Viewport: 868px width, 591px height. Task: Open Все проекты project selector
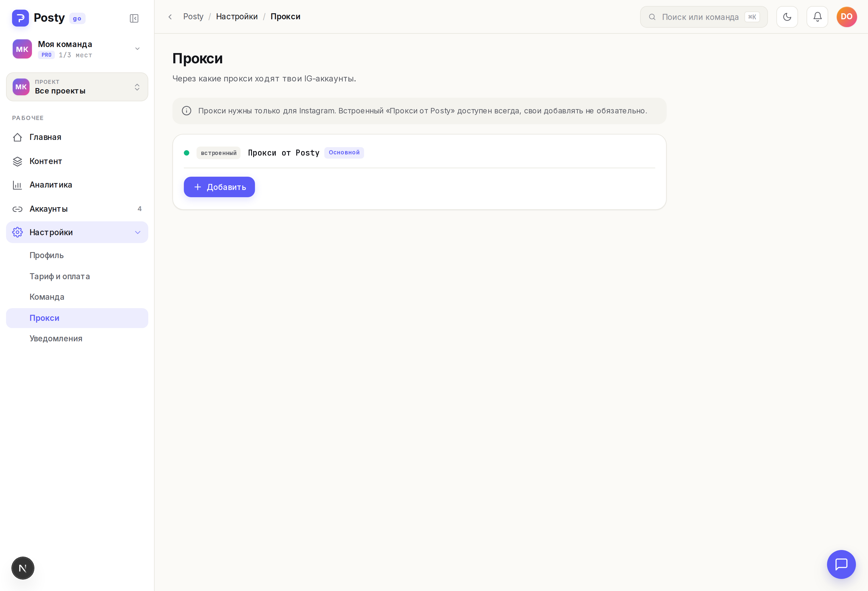tap(77, 87)
